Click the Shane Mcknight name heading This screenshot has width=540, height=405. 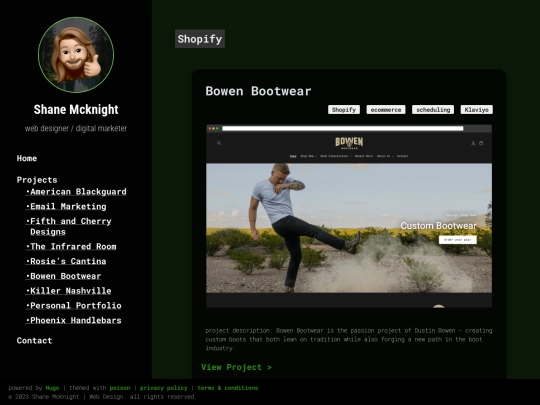pyautogui.click(x=76, y=110)
